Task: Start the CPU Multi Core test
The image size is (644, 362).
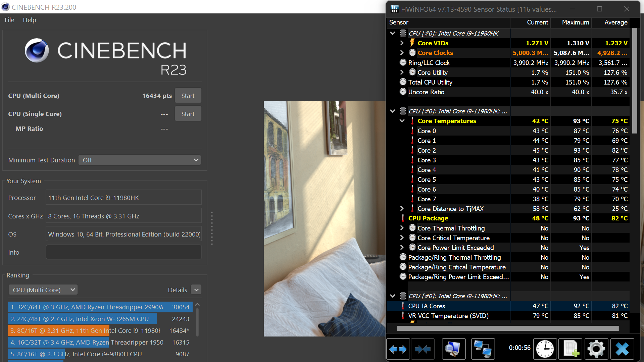Action: point(188,96)
